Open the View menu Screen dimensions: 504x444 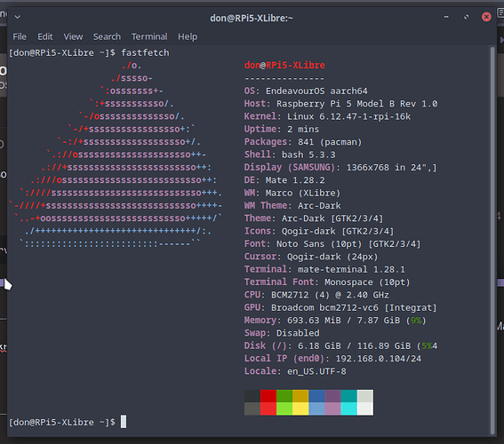point(73,37)
